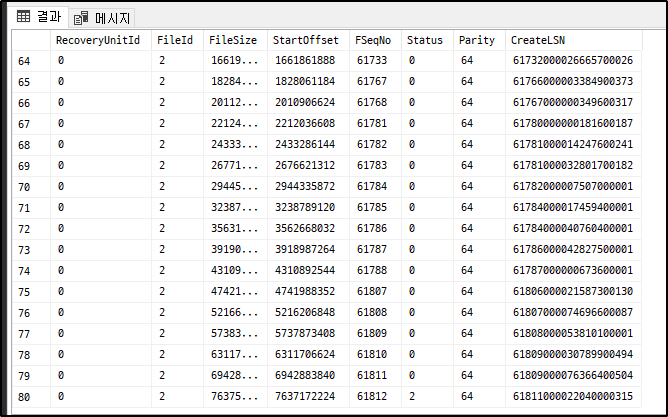
Task: Click the messages icon on 메시지 tab
Action: pyautogui.click(x=81, y=18)
